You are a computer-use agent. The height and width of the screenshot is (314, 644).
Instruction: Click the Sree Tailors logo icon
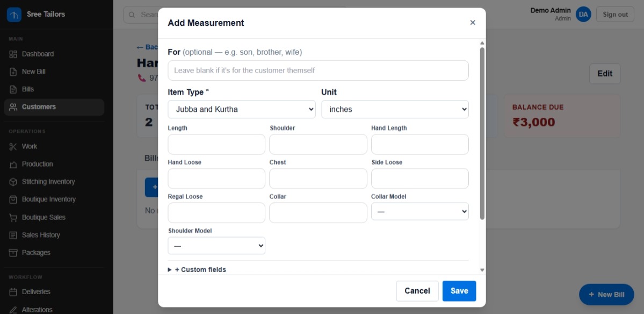point(14,15)
